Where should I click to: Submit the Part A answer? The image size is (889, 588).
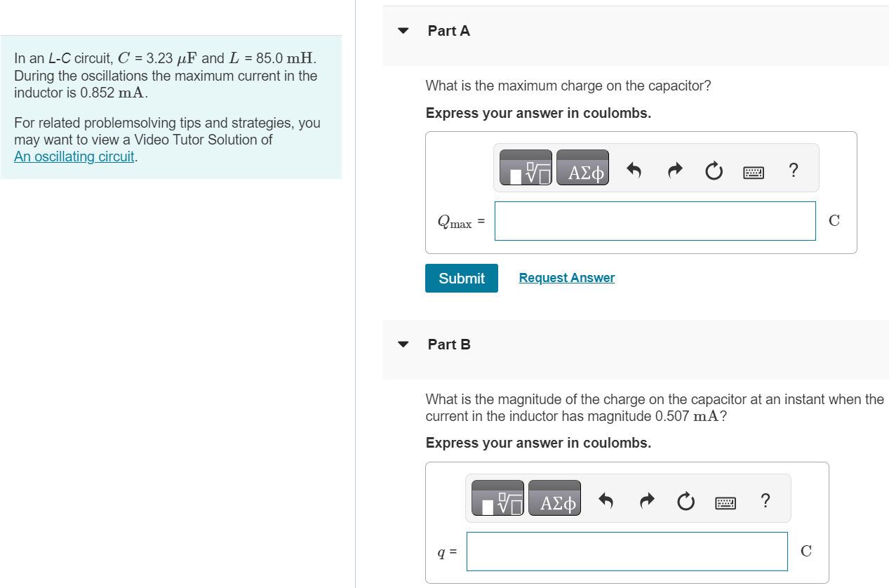(x=462, y=278)
